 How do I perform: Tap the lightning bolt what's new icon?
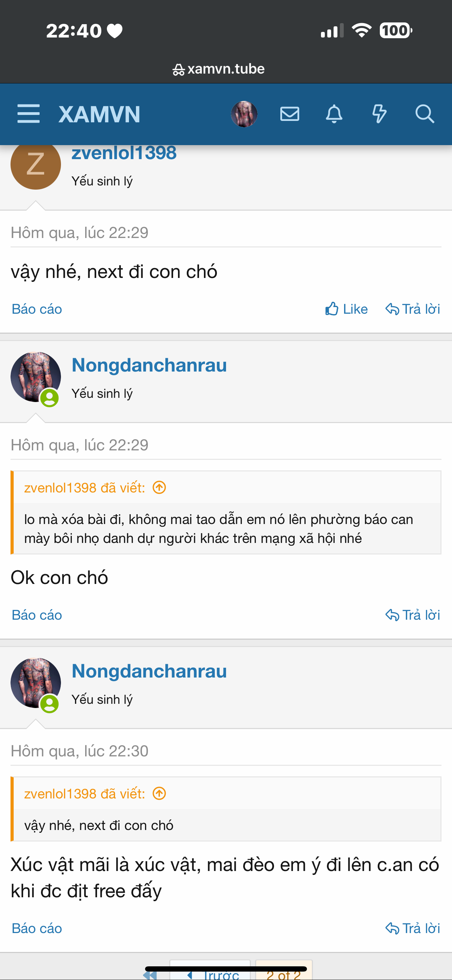tap(379, 114)
